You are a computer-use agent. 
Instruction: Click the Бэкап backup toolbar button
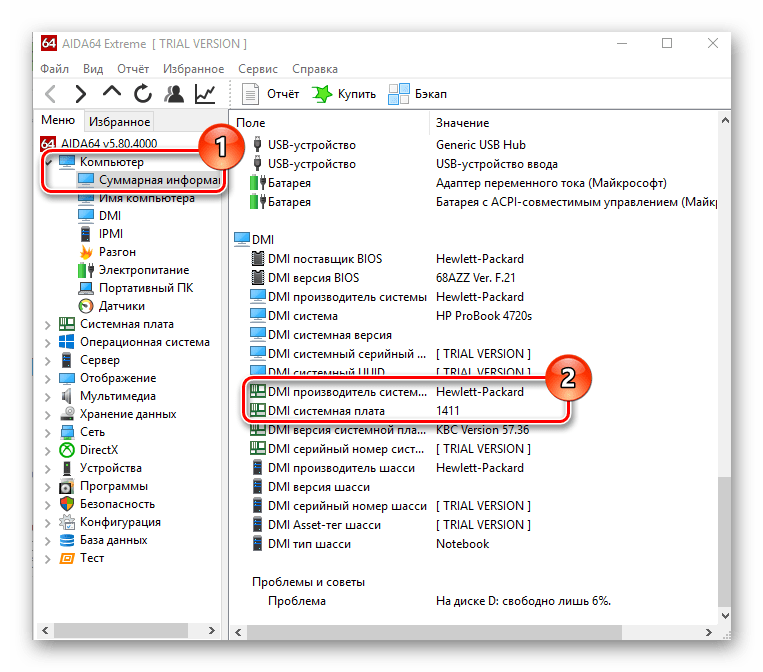click(418, 94)
